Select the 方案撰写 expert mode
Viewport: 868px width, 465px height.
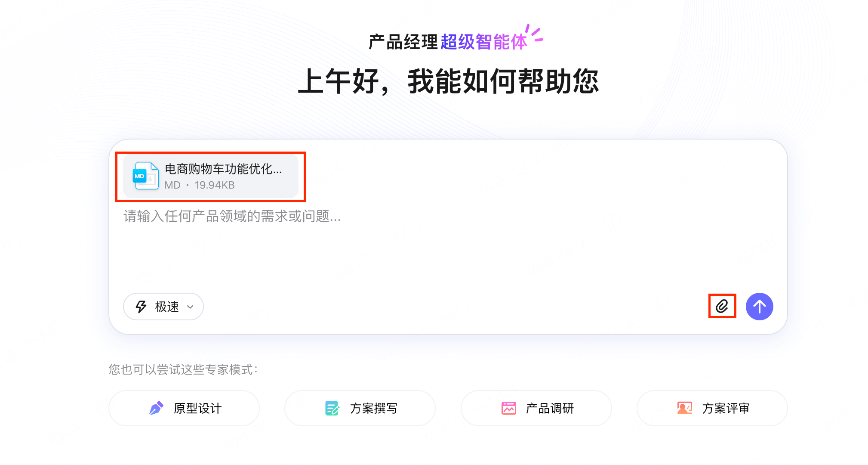click(360, 408)
